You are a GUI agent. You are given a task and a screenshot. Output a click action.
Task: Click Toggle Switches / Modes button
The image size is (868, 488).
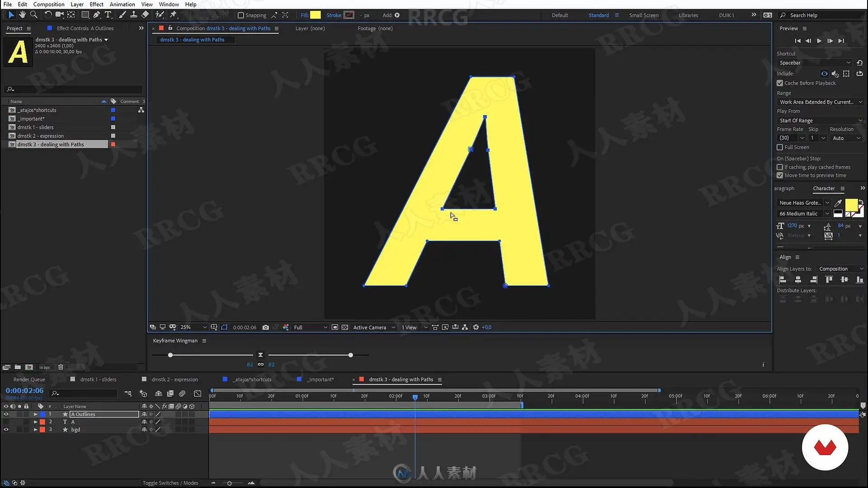point(170,483)
